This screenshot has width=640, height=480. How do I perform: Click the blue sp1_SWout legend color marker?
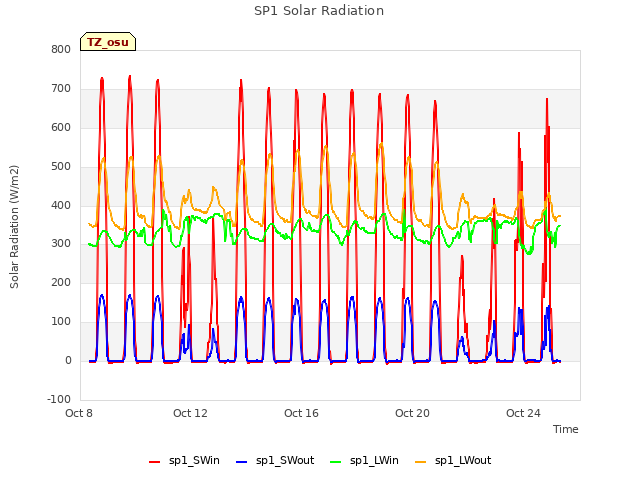click(x=242, y=462)
